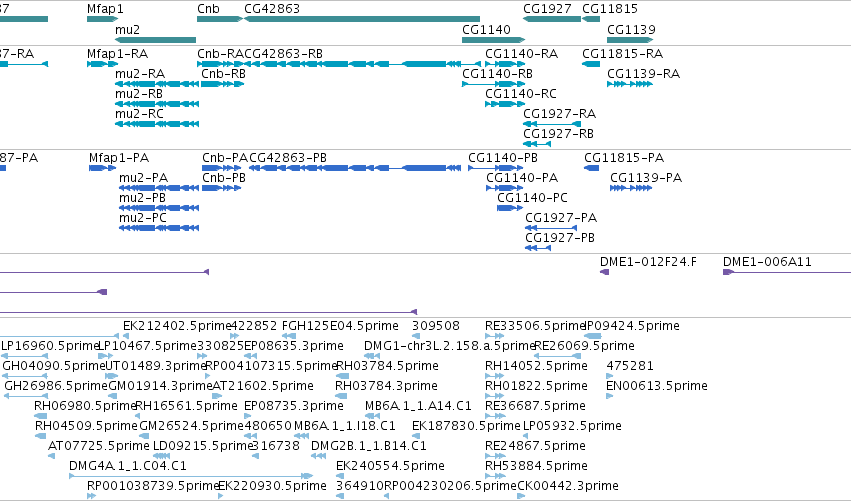Select the CG1140 gene label
The width and height of the screenshot is (851, 501).
click(486, 29)
